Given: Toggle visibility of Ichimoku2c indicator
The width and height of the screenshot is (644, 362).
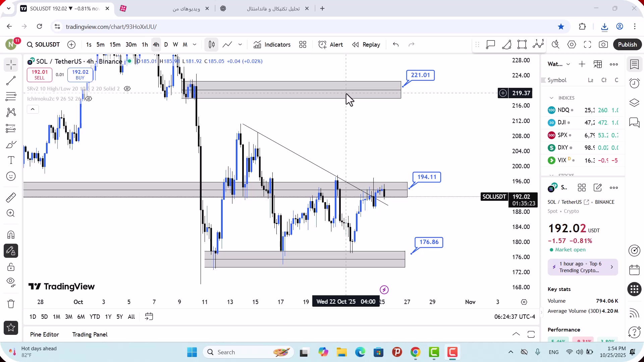Looking at the screenshot, I should (x=89, y=99).
